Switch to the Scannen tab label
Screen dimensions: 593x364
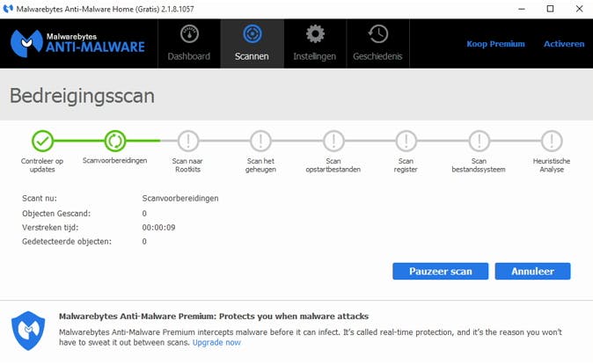tap(252, 56)
